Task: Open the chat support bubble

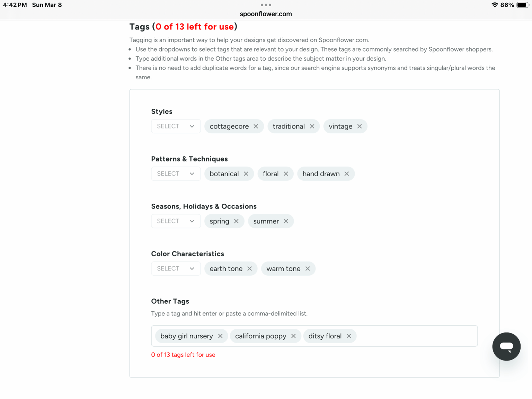Action: (x=506, y=346)
